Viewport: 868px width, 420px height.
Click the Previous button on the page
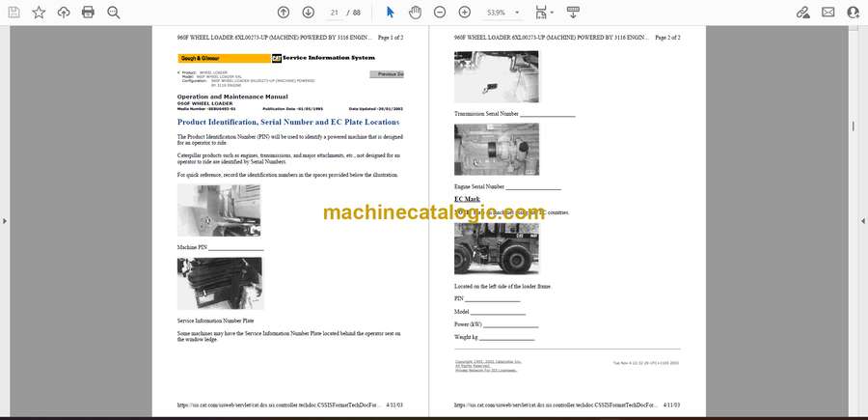pos(387,74)
